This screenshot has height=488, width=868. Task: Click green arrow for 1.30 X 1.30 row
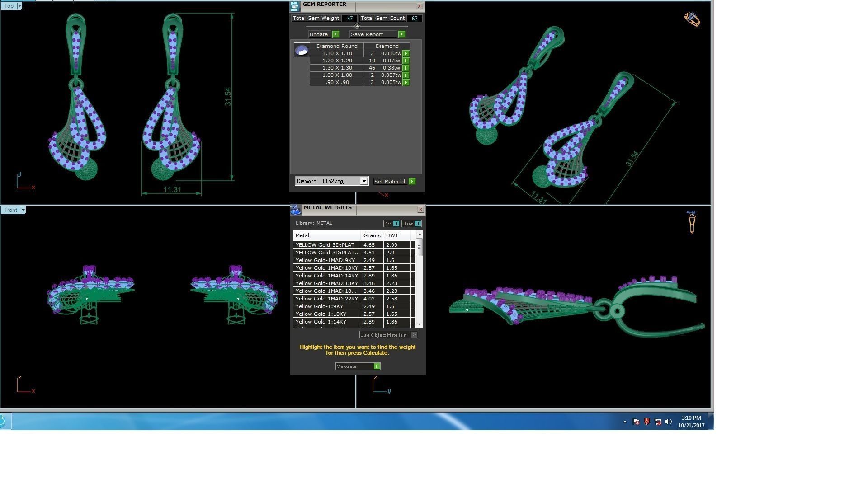pos(406,68)
